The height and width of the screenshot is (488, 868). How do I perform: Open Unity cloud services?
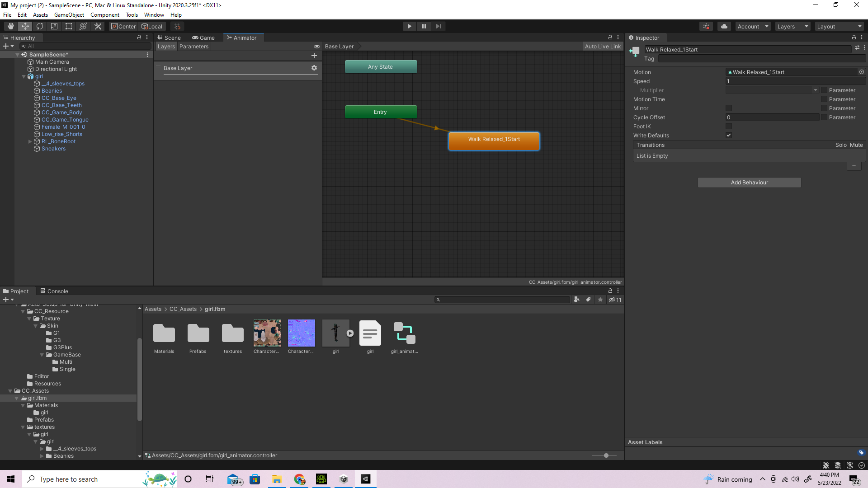pos(724,26)
